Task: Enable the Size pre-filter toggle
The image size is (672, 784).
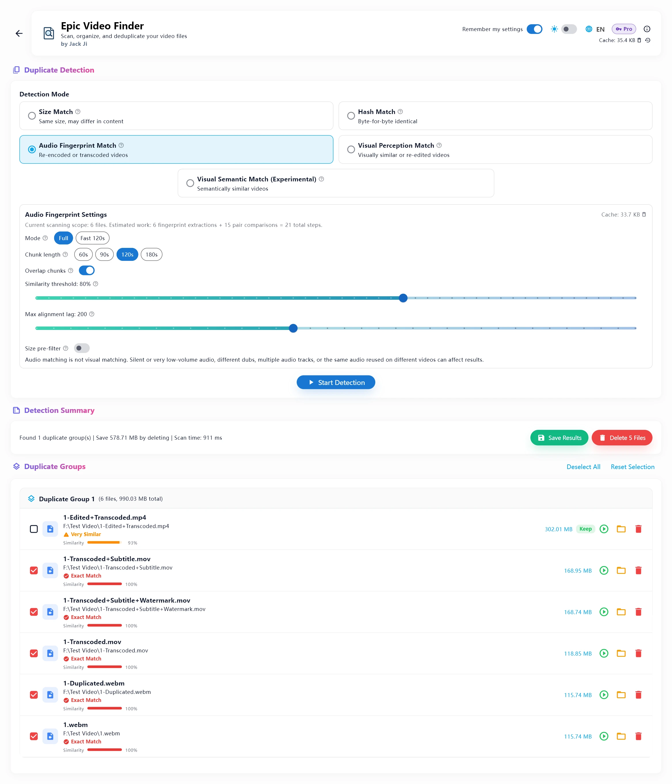Action: click(x=82, y=348)
